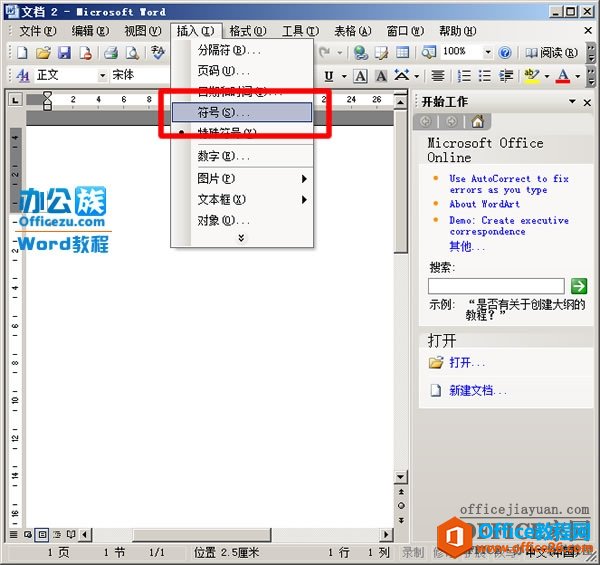The width and height of the screenshot is (600, 565).
Task: Open the 文件 menu
Action: tap(38, 31)
